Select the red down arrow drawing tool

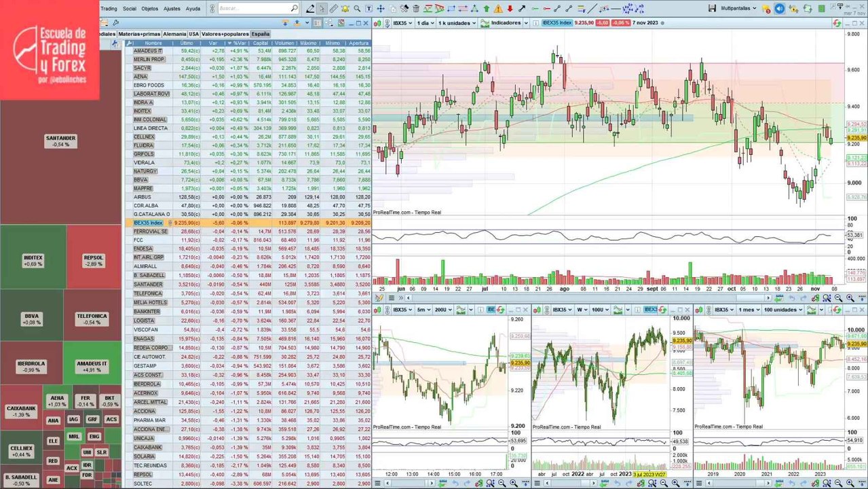pos(510,9)
